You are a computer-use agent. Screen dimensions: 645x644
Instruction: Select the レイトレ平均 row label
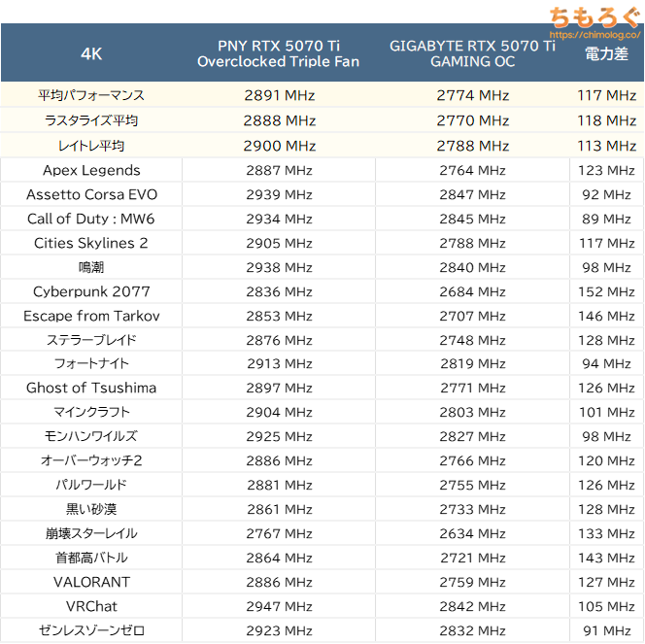click(x=91, y=146)
